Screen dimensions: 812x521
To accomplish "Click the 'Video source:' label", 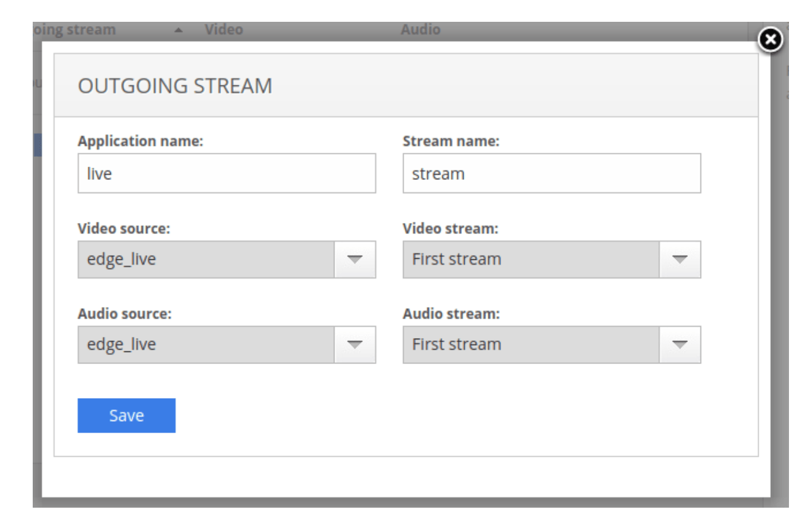I will tap(124, 229).
